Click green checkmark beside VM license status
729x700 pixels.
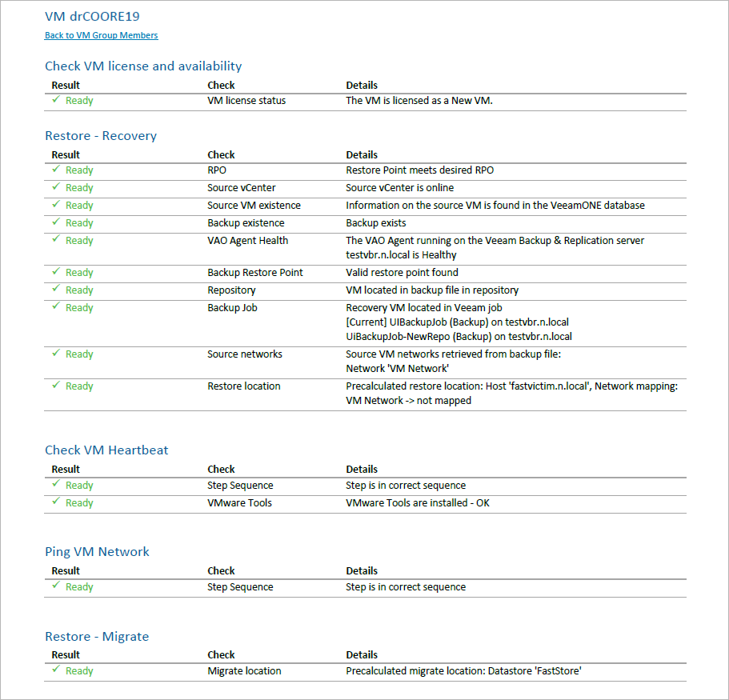click(56, 100)
